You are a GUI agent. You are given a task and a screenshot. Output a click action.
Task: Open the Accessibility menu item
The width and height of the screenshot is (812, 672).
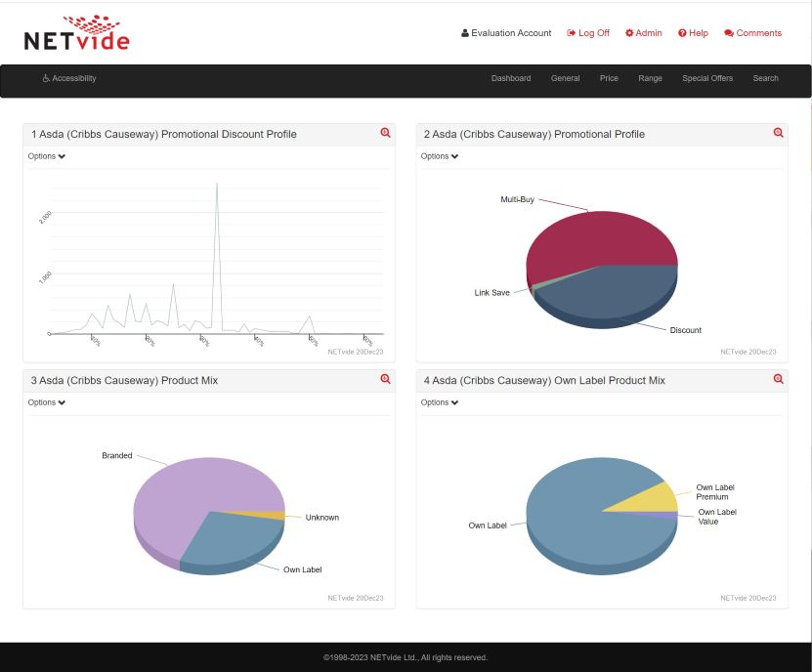point(68,78)
